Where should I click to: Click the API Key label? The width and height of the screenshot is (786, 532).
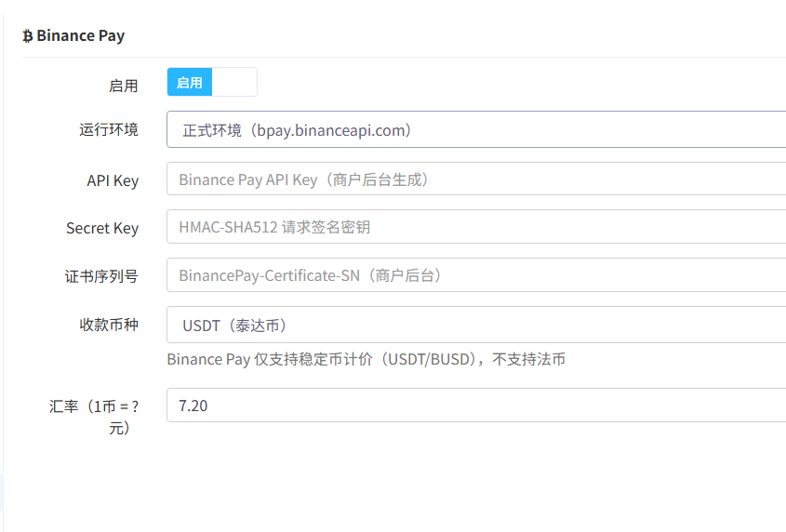(x=113, y=180)
